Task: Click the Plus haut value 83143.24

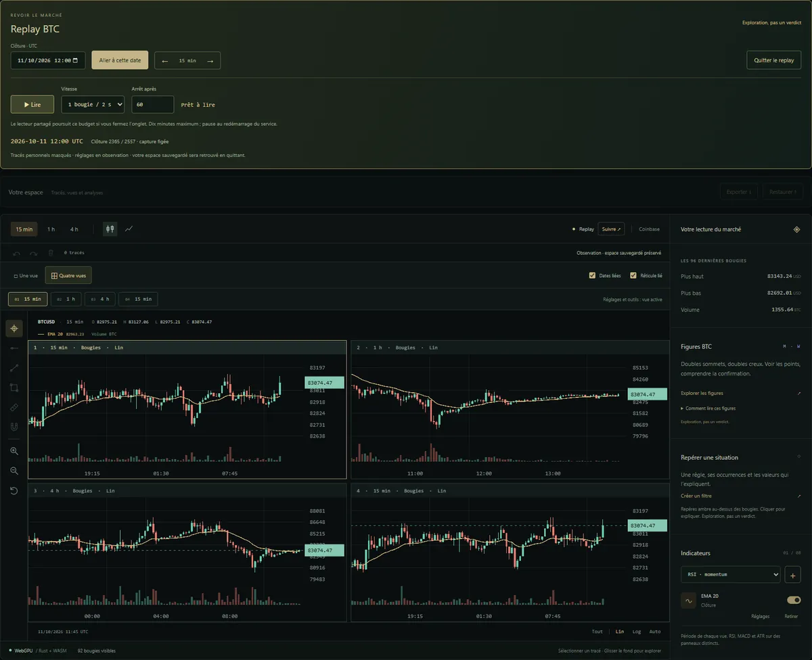Action: [780, 276]
